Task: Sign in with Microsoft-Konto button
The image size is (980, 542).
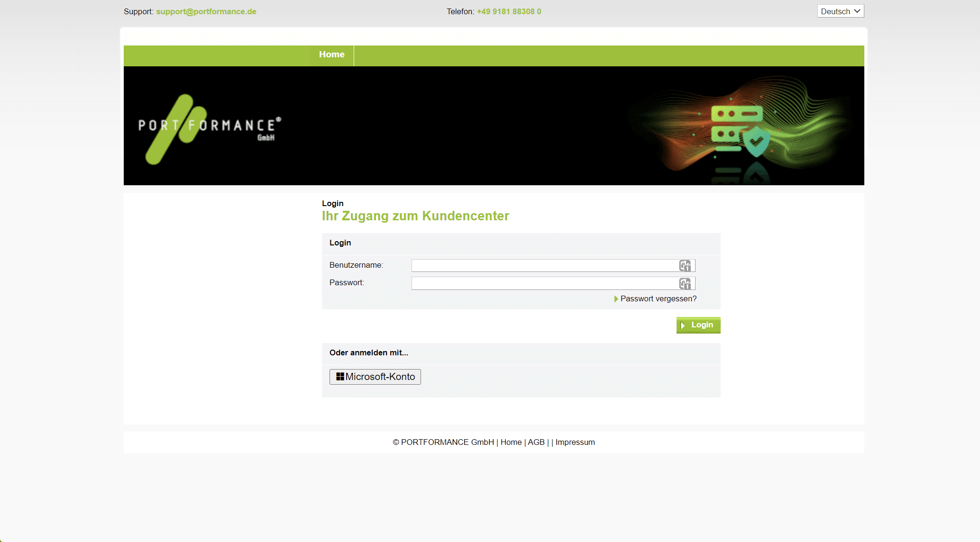Action: [x=375, y=377]
